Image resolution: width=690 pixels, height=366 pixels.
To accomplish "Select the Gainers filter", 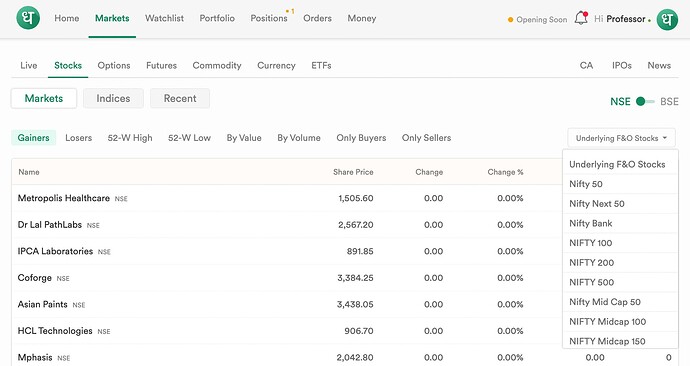I will coord(33,138).
